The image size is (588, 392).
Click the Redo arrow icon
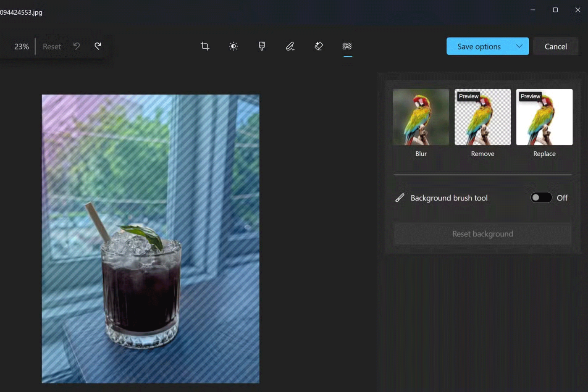98,46
